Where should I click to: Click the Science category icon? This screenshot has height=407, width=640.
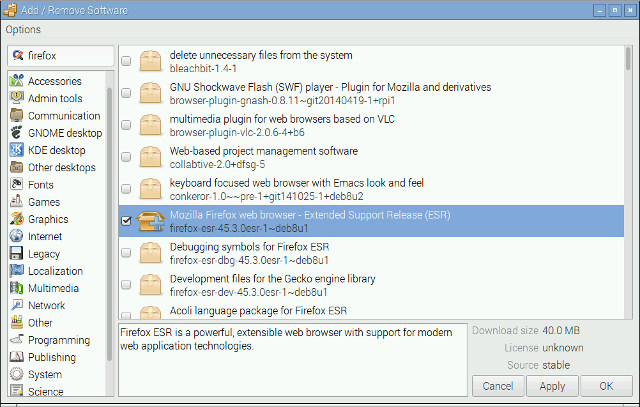pyautogui.click(x=16, y=391)
